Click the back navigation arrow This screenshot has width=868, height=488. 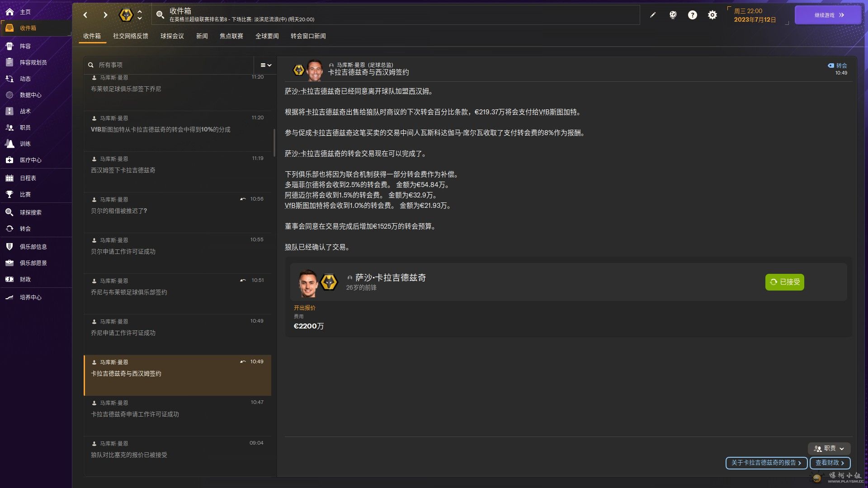click(x=85, y=15)
